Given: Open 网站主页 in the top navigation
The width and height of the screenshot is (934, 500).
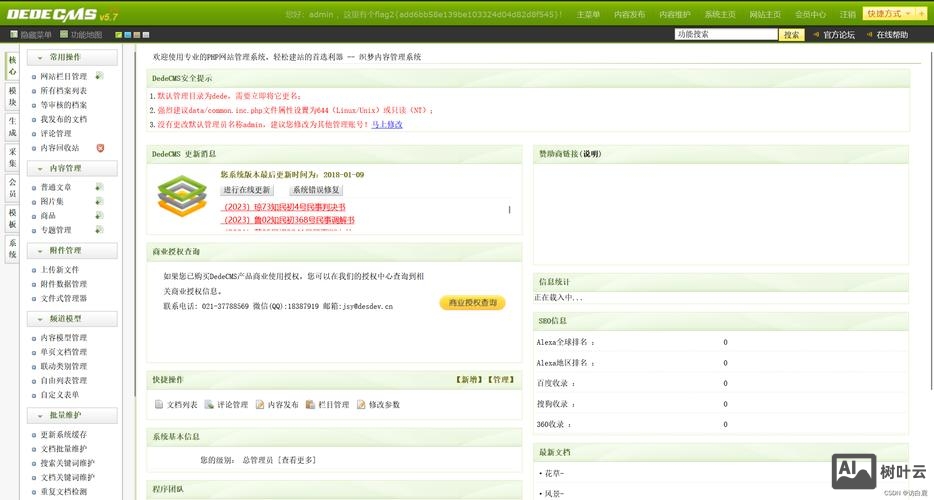Looking at the screenshot, I should click(765, 14).
